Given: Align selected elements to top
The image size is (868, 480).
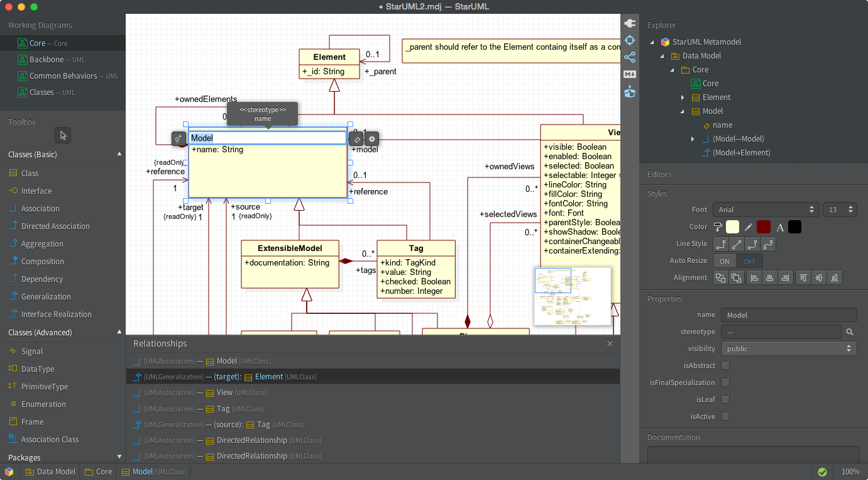Looking at the screenshot, I should [x=803, y=277].
